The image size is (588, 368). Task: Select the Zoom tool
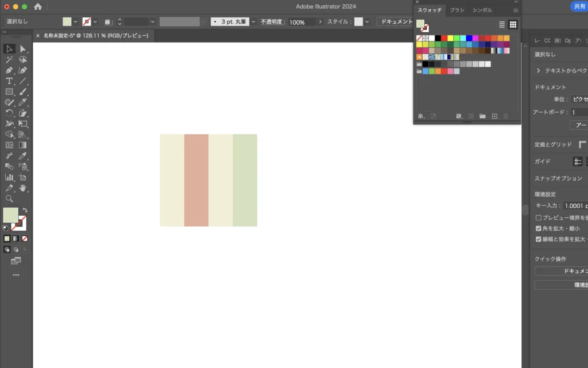coord(9,198)
